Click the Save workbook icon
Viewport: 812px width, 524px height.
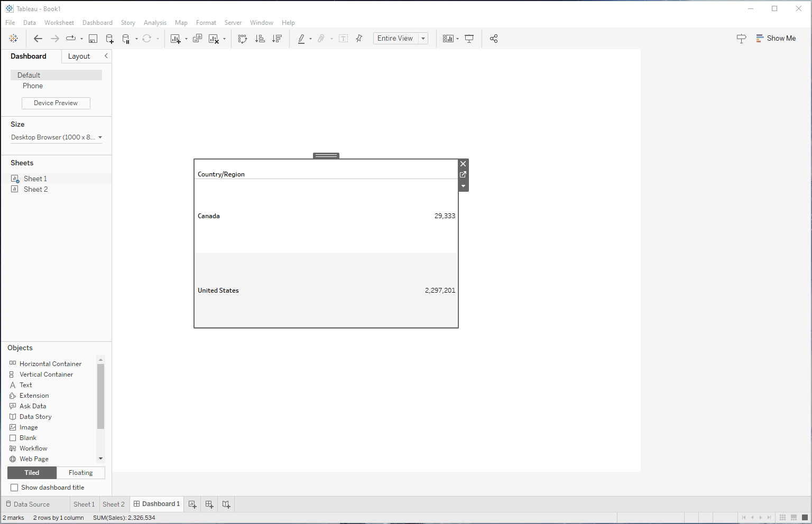pos(93,39)
